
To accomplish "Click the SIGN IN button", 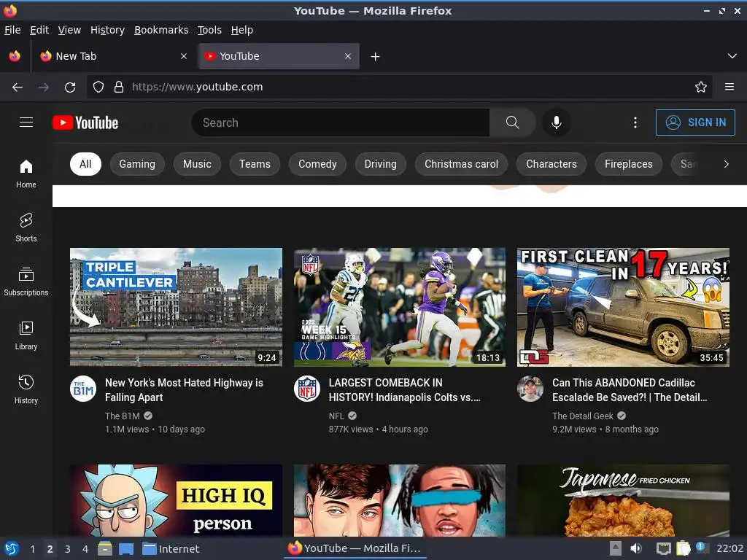I will (x=695, y=122).
